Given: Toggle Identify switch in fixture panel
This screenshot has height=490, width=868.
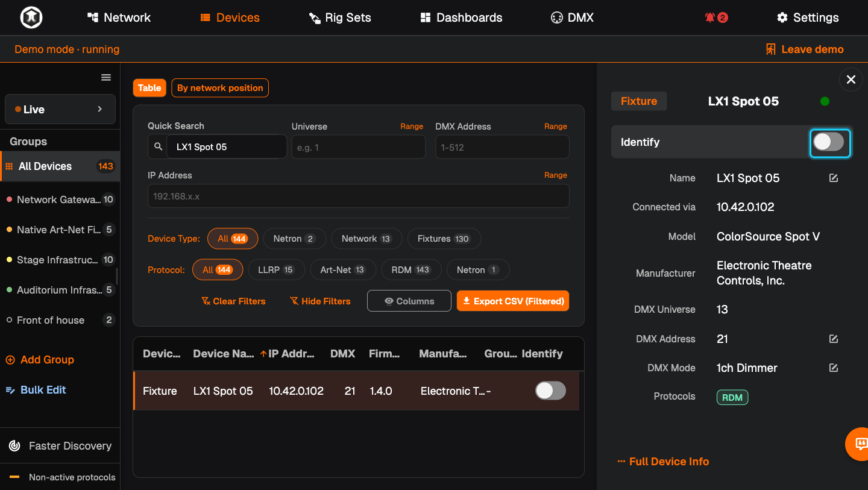Looking at the screenshot, I should [x=829, y=142].
